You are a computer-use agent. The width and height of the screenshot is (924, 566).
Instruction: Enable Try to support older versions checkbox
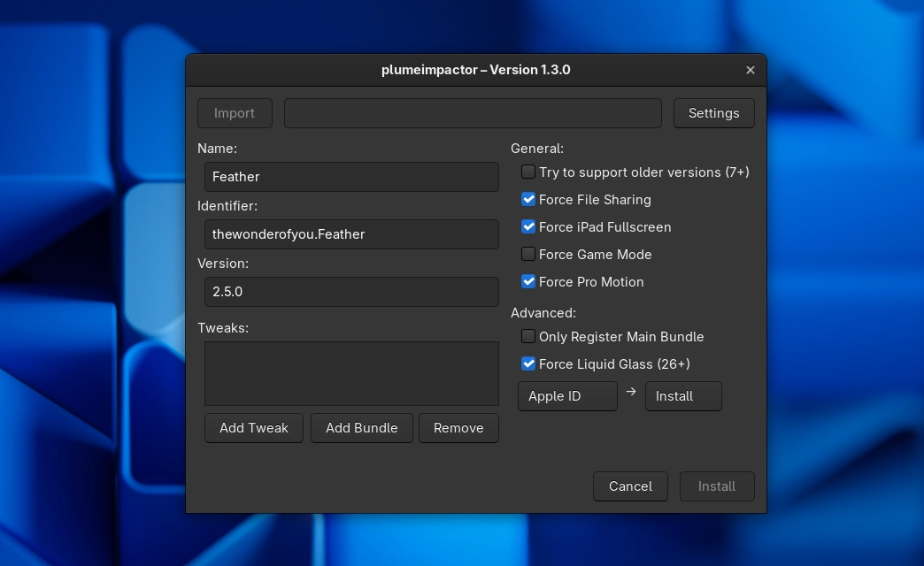[x=528, y=172]
